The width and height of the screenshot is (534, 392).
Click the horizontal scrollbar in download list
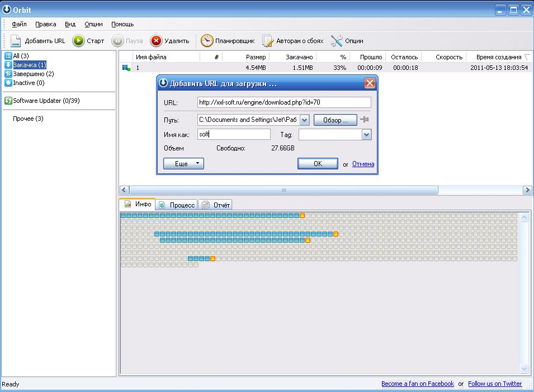click(283, 190)
